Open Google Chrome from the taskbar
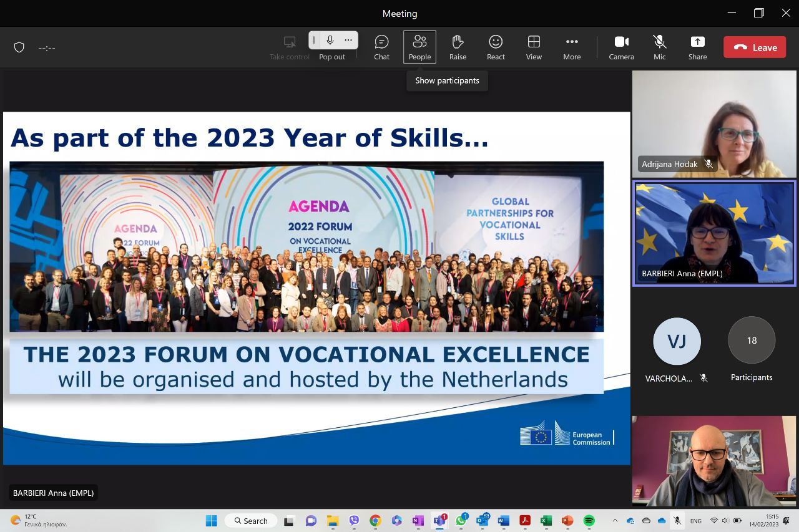 [375, 521]
